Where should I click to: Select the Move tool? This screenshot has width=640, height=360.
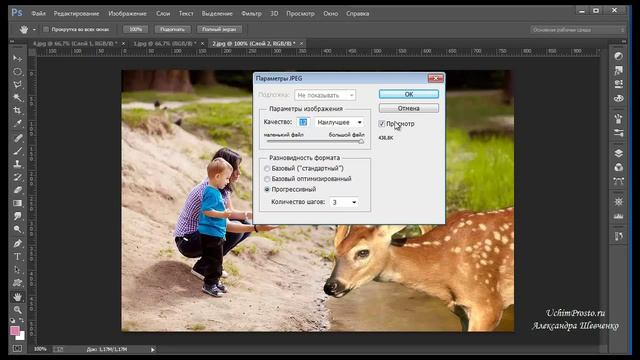(x=17, y=59)
